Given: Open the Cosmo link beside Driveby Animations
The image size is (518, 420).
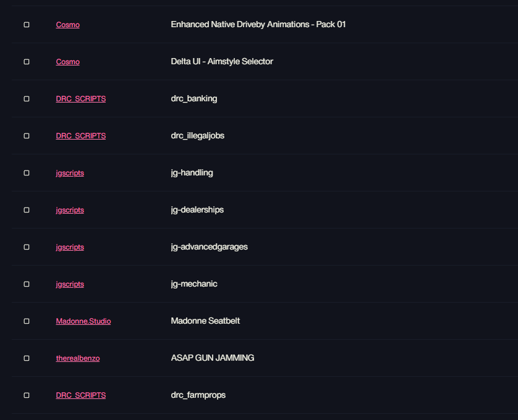Looking at the screenshot, I should [68, 25].
